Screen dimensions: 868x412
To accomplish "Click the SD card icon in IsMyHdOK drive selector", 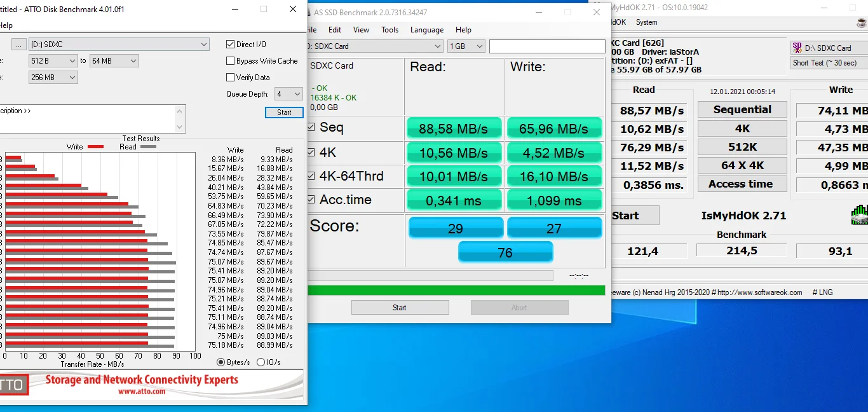I will coord(797,48).
